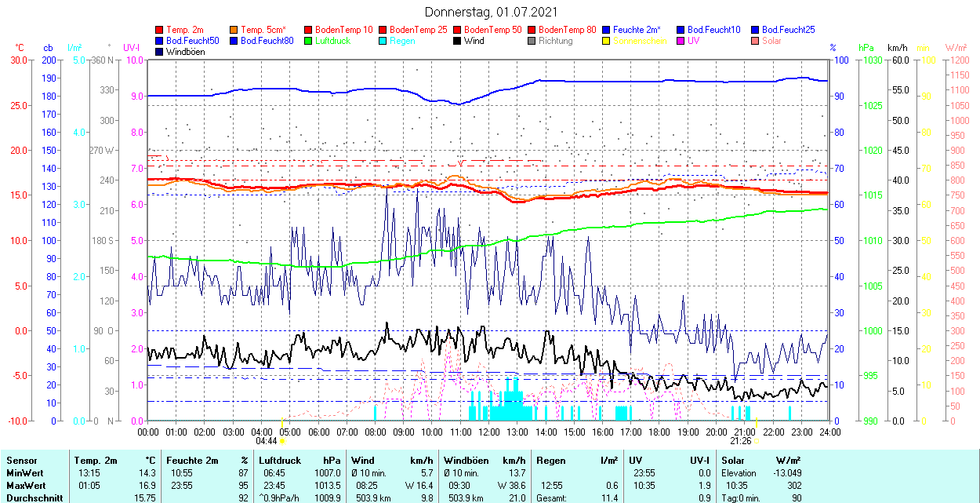The height and width of the screenshot is (503, 980).
Task: Click the orange Temp. 5cm* legend swatch
Action: tap(234, 30)
